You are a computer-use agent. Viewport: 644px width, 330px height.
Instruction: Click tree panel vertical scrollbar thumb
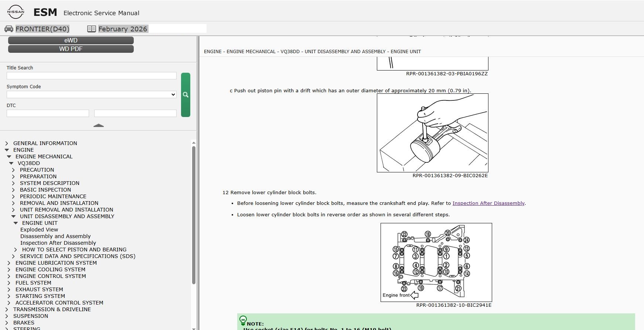pyautogui.click(x=194, y=215)
